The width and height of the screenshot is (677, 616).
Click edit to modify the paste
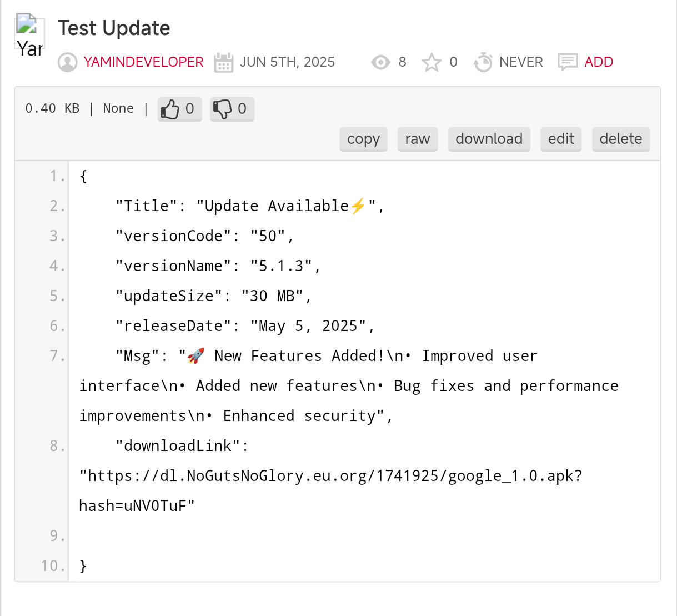coord(561,139)
